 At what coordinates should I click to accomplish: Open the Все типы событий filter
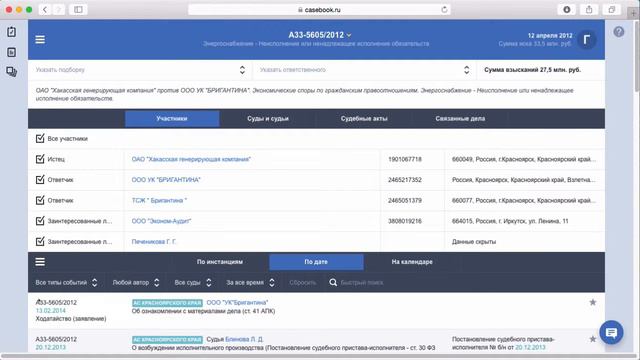click(x=66, y=282)
